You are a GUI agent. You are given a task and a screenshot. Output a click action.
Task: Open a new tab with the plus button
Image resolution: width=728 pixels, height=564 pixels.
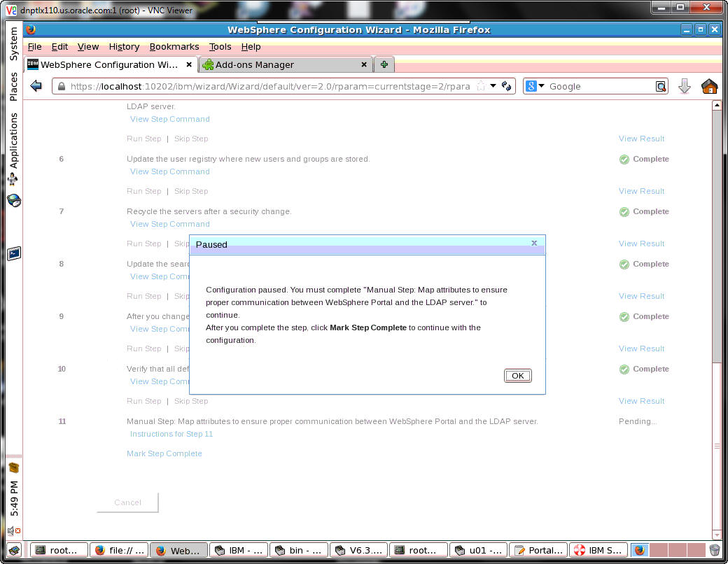384,64
